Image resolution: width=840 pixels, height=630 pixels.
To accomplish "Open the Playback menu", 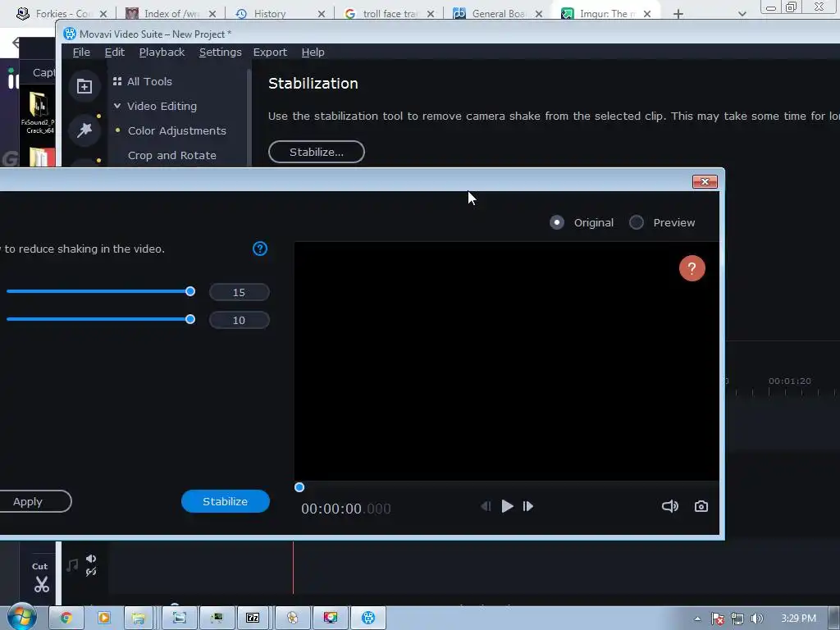I will click(x=162, y=52).
